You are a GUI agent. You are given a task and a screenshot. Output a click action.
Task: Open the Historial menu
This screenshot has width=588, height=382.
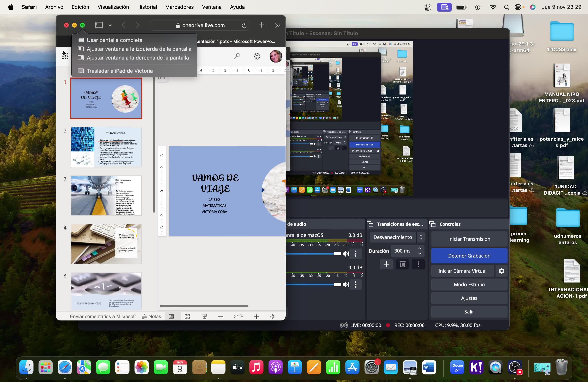coord(147,7)
